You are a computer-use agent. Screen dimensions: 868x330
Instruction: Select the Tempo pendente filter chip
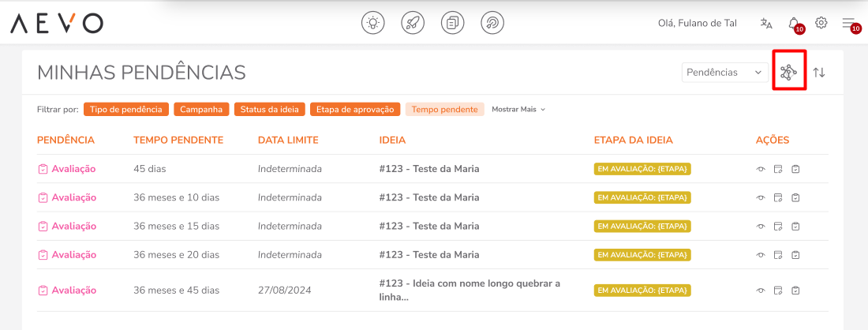tap(444, 110)
